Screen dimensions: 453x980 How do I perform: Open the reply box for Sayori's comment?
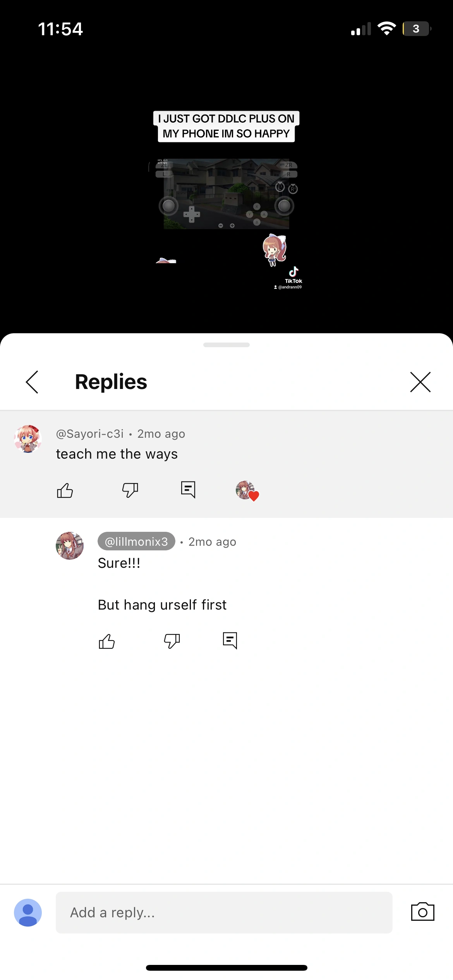click(x=187, y=490)
